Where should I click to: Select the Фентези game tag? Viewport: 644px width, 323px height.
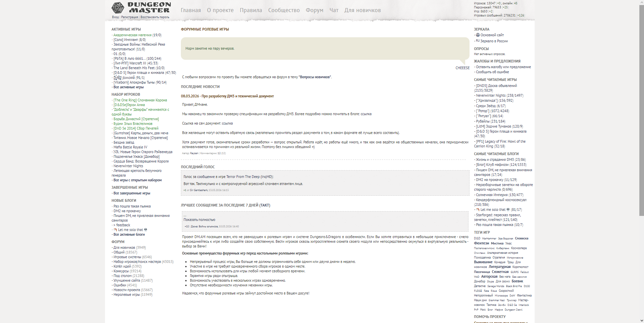[x=481, y=243]
